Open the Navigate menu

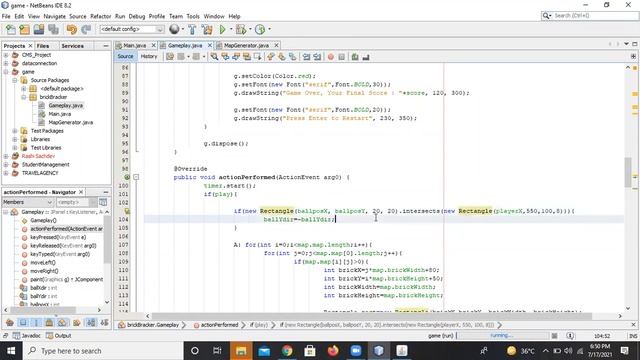tap(54, 16)
